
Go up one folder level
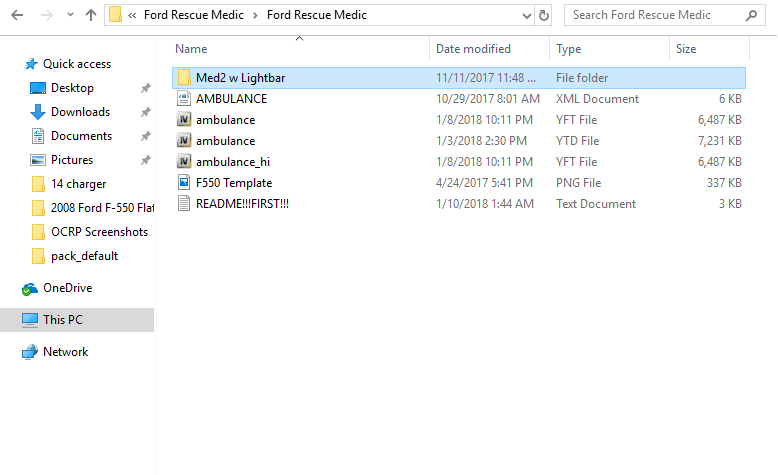pos(91,15)
